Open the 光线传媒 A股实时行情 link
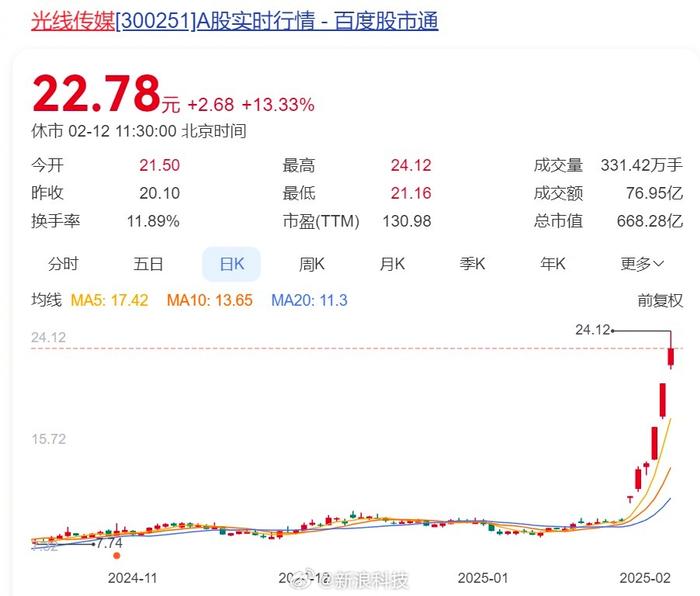This screenshot has height=596, width=700. click(x=235, y=21)
